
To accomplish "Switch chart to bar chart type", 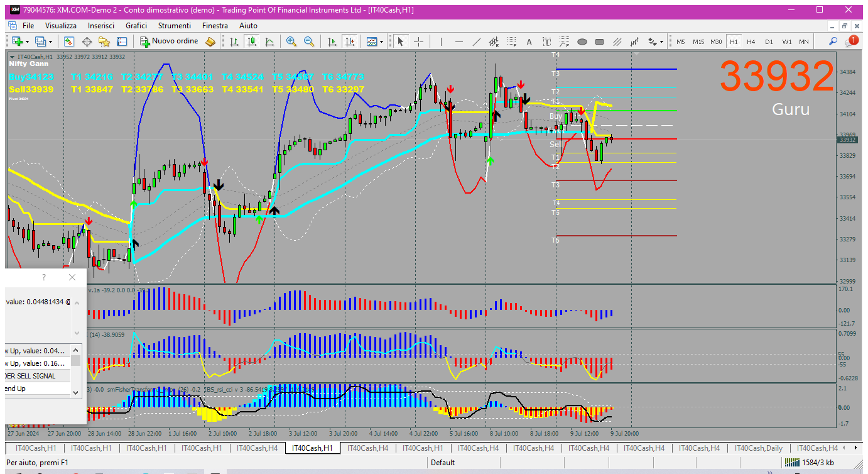I will click(x=234, y=41).
